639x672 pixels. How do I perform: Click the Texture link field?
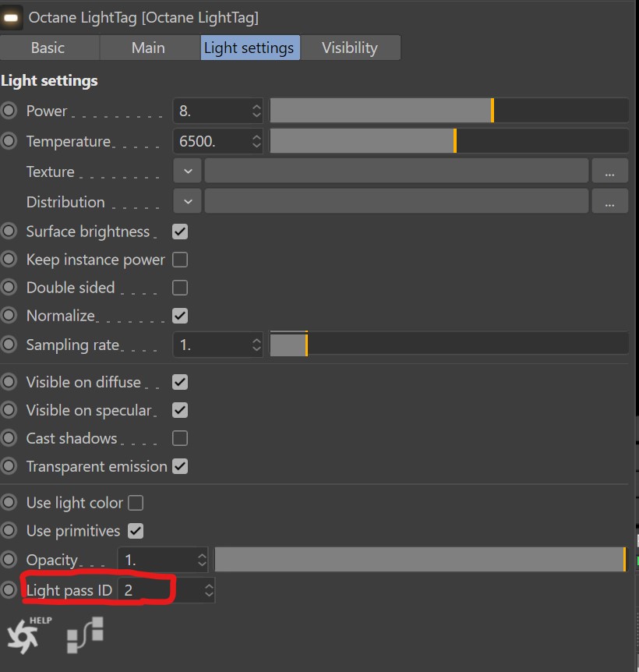[x=397, y=171]
